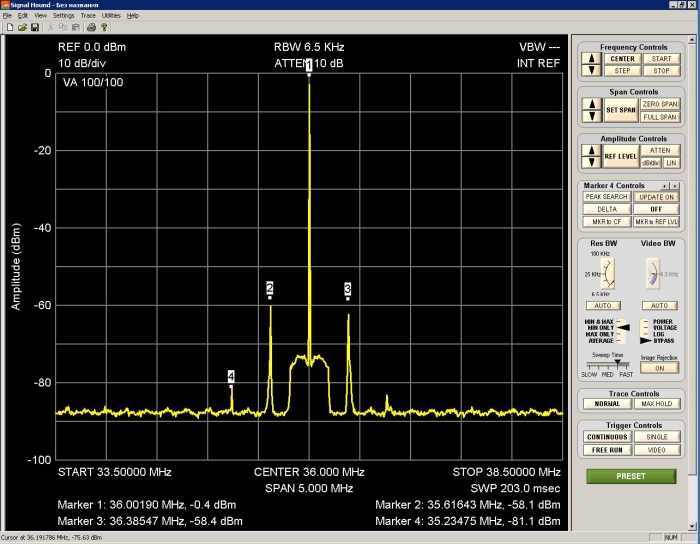The width and height of the screenshot is (700, 544).
Task: Move the Sweep Time slider
Action: pos(618,362)
